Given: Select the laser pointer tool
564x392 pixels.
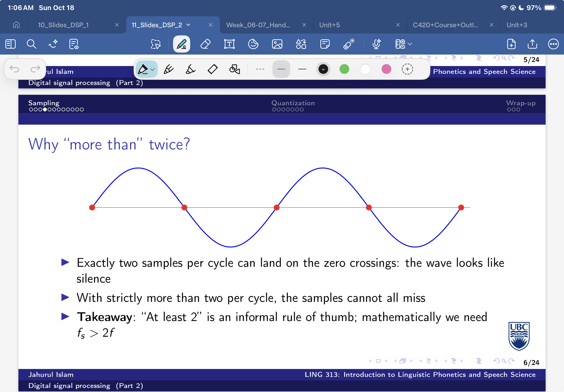Looking at the screenshot, I should pos(349,44).
